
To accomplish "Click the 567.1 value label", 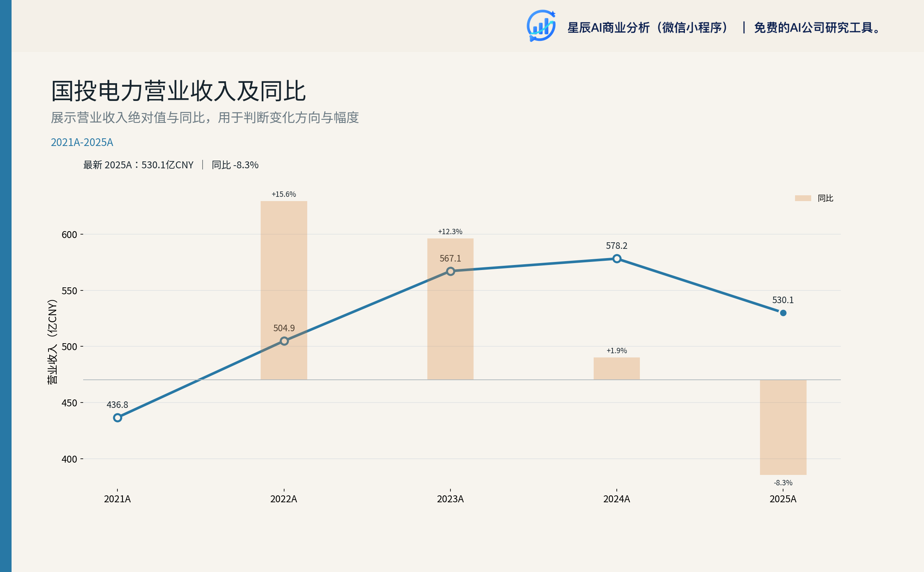I will pos(450,258).
